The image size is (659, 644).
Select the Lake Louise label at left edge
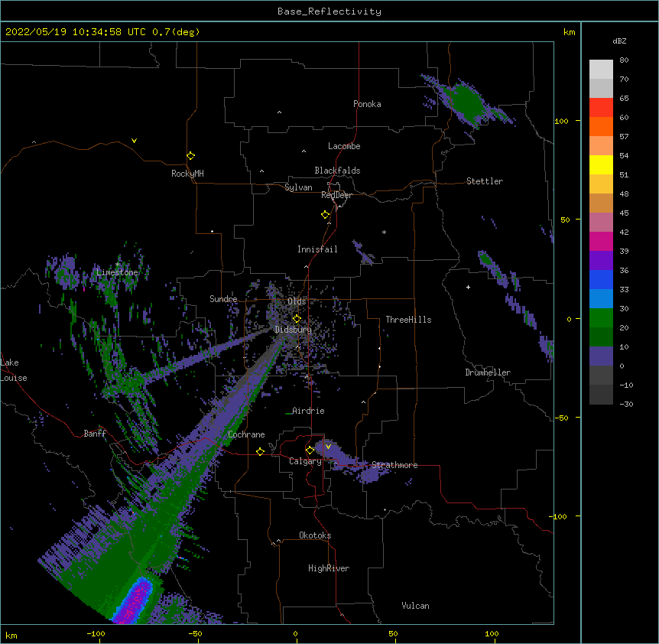tap(14, 370)
